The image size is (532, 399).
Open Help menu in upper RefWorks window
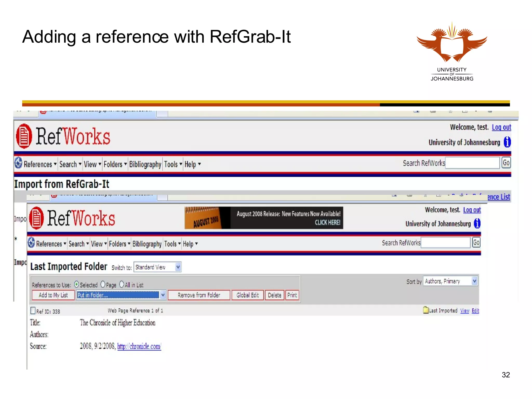tap(192, 164)
